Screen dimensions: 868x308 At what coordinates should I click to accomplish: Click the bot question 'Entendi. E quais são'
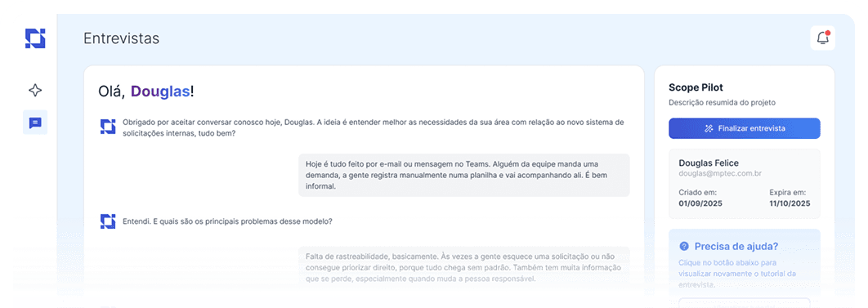click(227, 221)
